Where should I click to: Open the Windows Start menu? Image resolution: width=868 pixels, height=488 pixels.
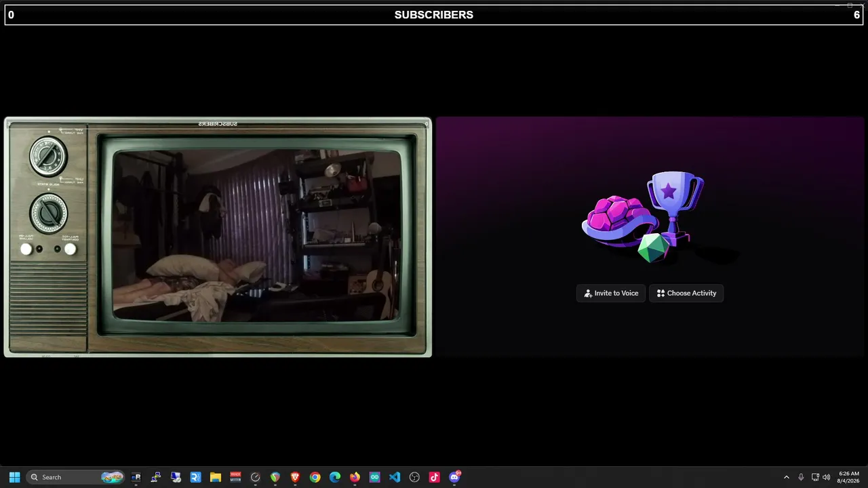click(x=14, y=477)
